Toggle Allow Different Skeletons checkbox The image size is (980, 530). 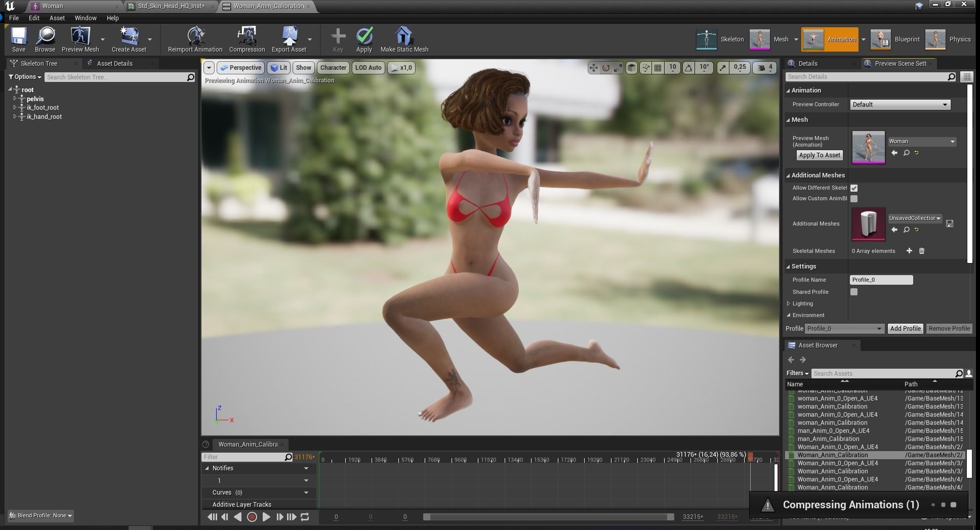click(x=854, y=188)
